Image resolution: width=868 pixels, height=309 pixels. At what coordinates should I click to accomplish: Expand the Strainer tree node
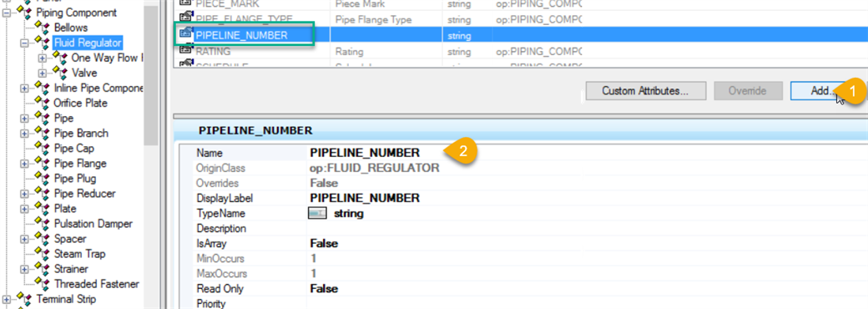click(25, 269)
